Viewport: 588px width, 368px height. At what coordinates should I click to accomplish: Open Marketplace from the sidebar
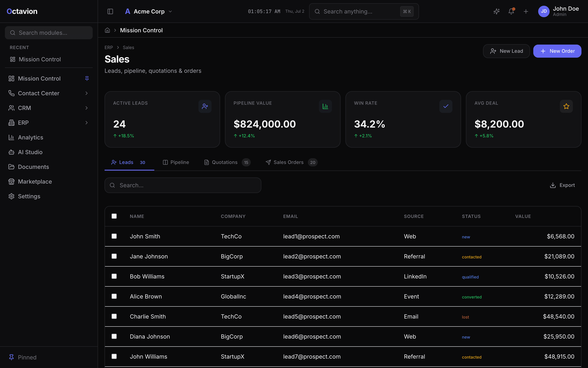[x=49, y=182]
